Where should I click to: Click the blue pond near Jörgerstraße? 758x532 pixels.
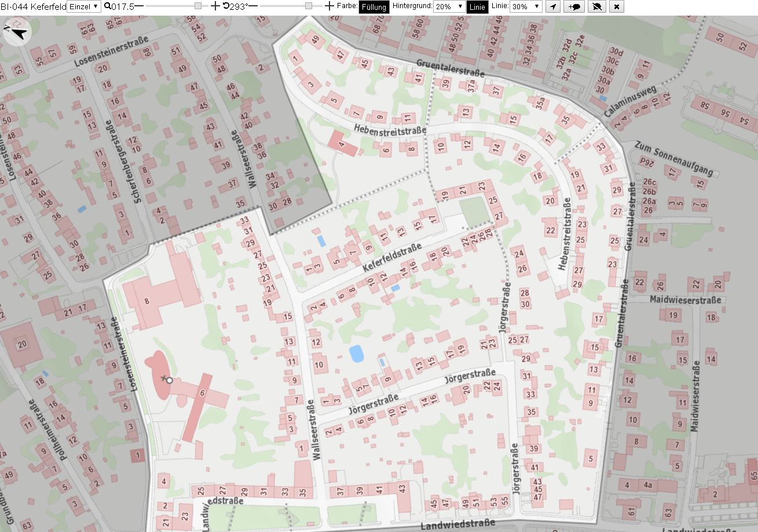[x=356, y=353]
